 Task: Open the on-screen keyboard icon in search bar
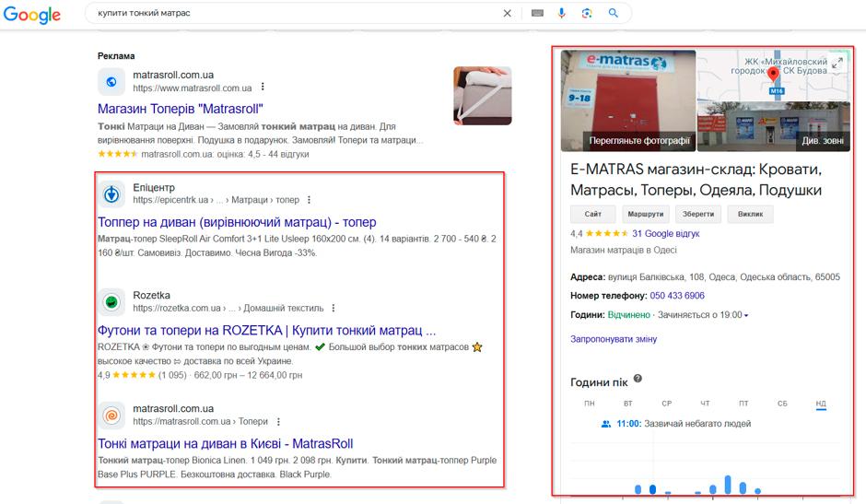pos(537,13)
